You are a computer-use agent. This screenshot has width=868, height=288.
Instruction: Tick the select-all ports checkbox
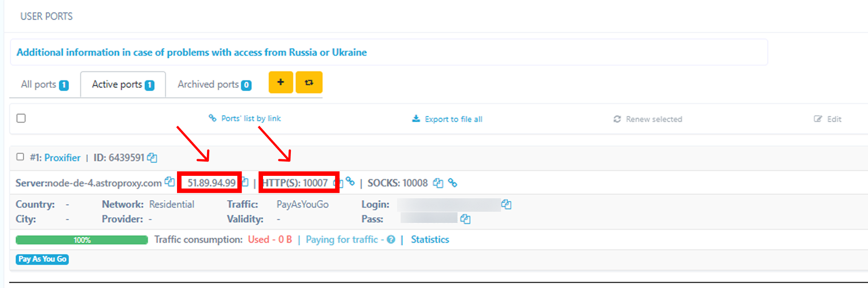21,118
